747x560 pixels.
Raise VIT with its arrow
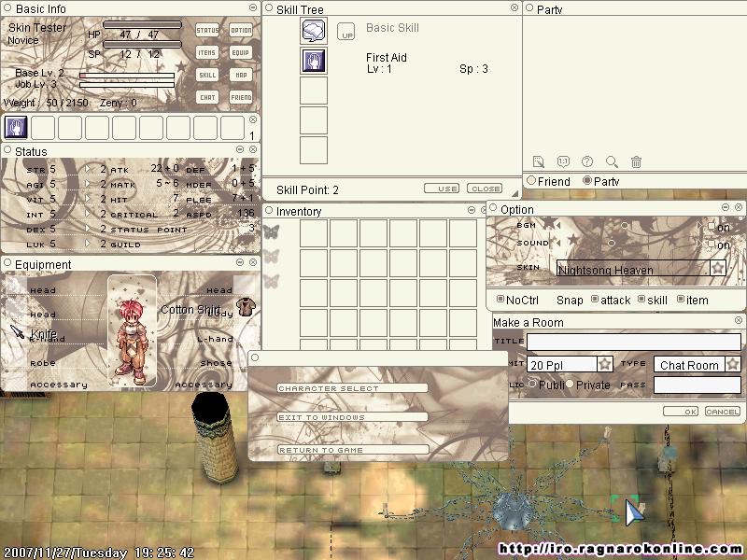[x=88, y=199]
